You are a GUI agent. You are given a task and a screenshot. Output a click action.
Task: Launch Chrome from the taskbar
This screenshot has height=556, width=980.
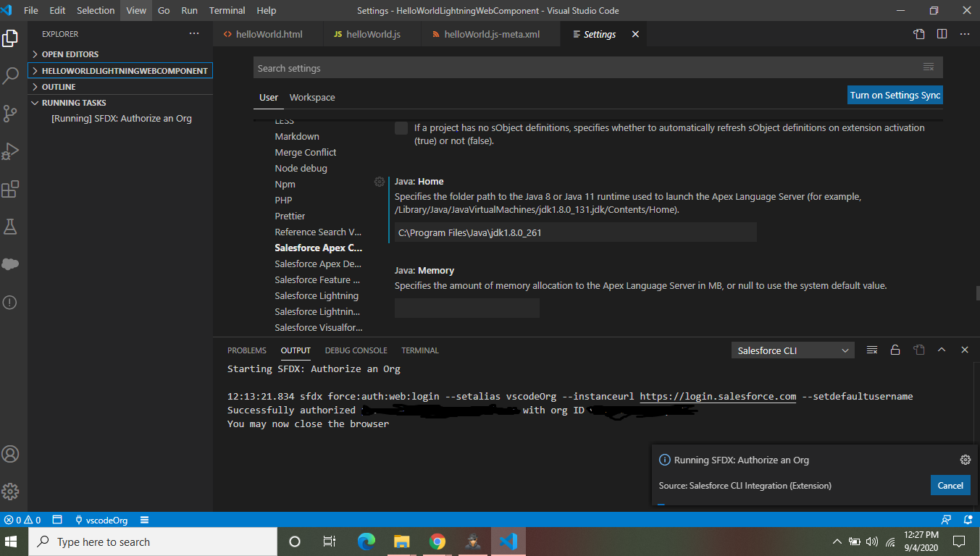pos(437,541)
